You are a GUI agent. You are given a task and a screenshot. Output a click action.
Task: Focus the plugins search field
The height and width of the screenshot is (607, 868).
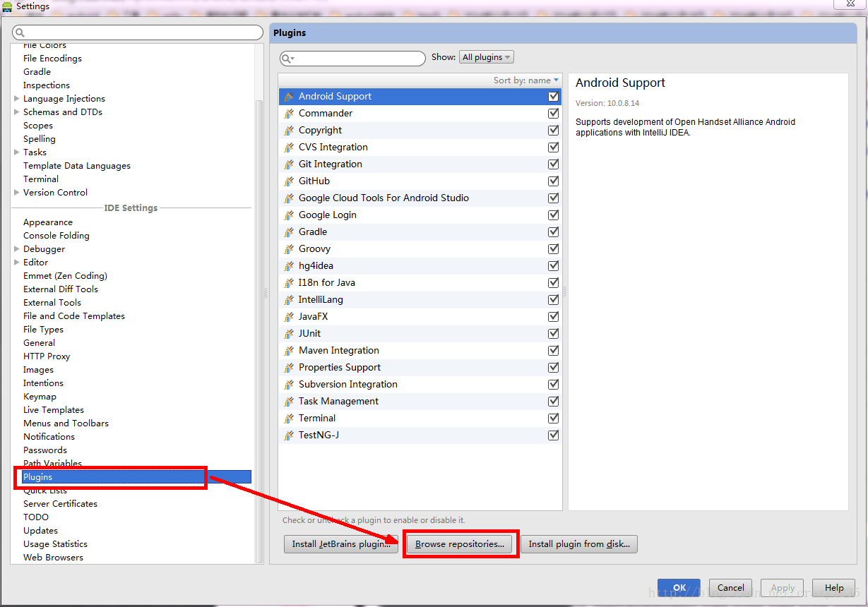352,59
